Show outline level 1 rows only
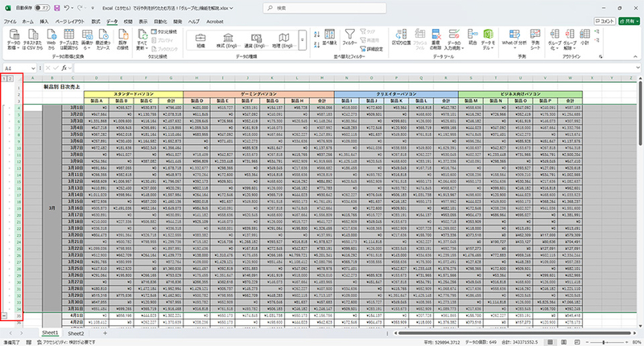The width and height of the screenshot is (644, 346). (4, 78)
